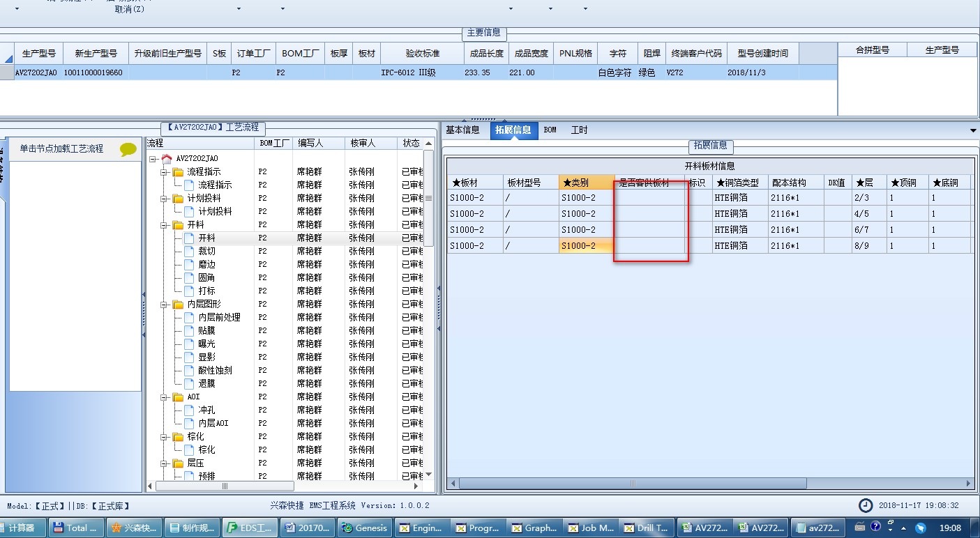Click the document icon beside 圆角

[x=189, y=277]
